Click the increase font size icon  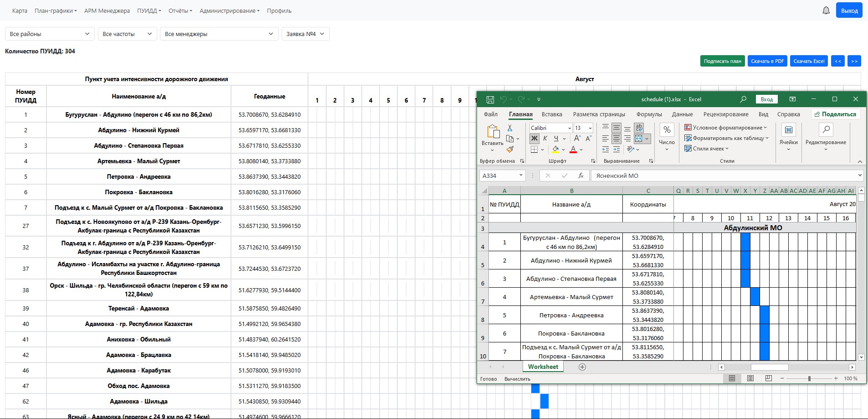577,139
